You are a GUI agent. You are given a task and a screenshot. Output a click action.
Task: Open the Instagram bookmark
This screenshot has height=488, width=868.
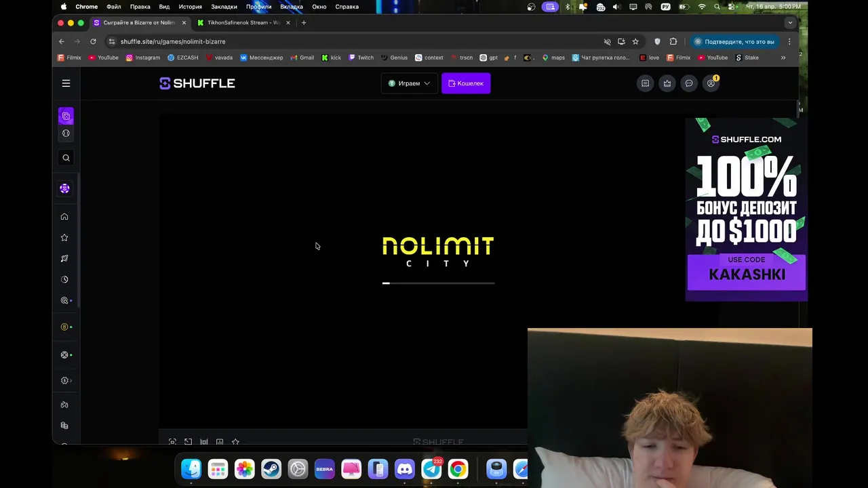(143, 58)
